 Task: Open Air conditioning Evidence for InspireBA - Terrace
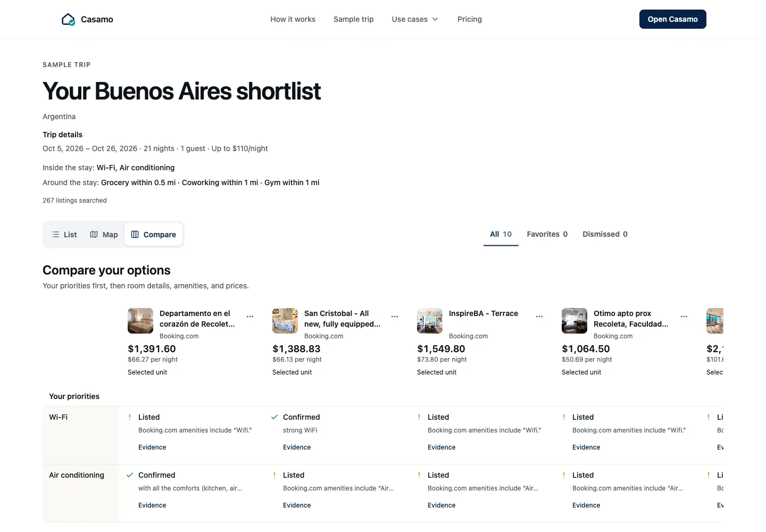click(442, 505)
